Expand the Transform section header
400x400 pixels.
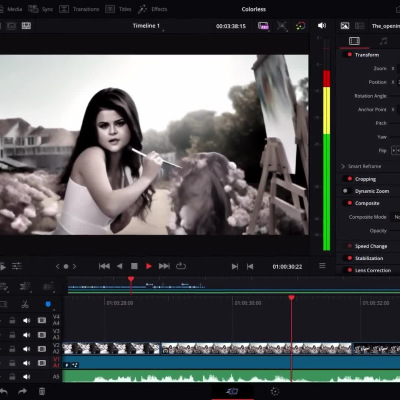(367, 55)
